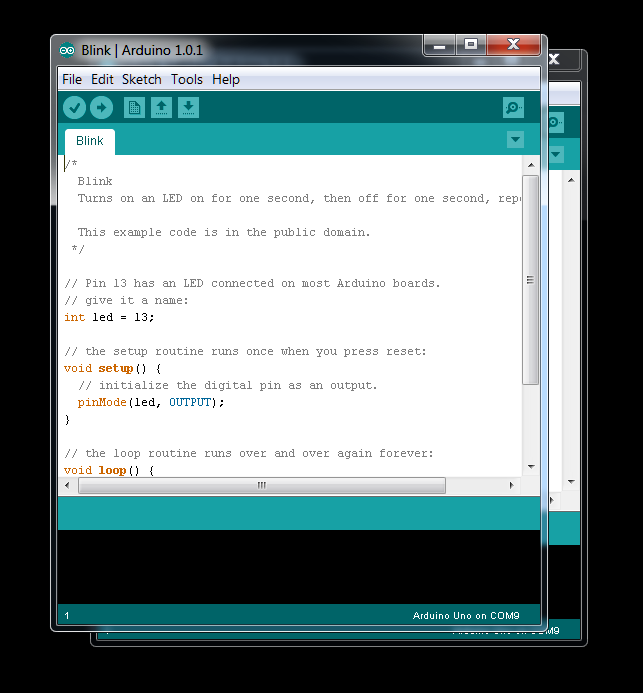The image size is (643, 693).
Task: Close the Blink Arduino window
Action: coord(514,45)
